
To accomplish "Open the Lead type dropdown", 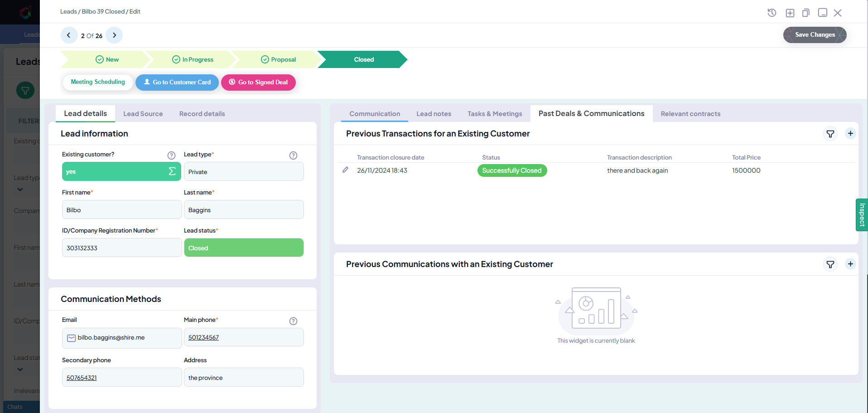I will (x=243, y=172).
